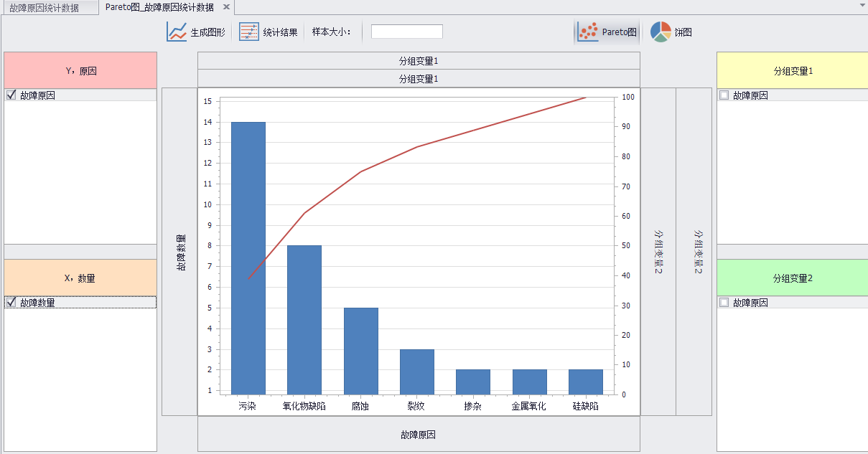Open the dropdown arrow at top right
The image size is (868, 454).
(x=862, y=6)
